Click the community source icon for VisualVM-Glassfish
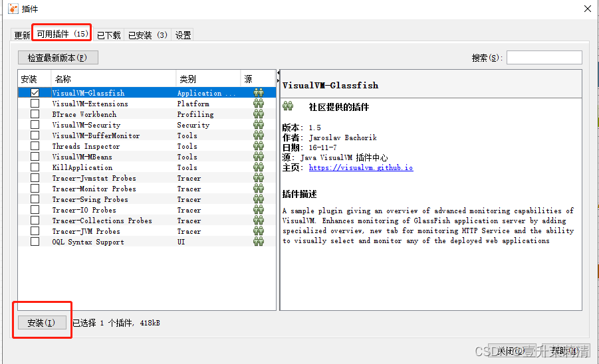The image size is (599, 364). coord(259,93)
